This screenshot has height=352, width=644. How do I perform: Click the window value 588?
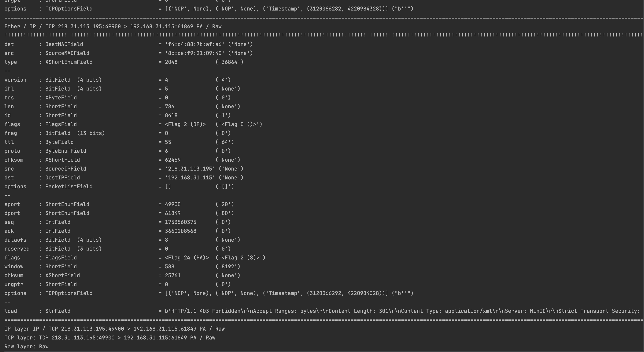coord(169,267)
